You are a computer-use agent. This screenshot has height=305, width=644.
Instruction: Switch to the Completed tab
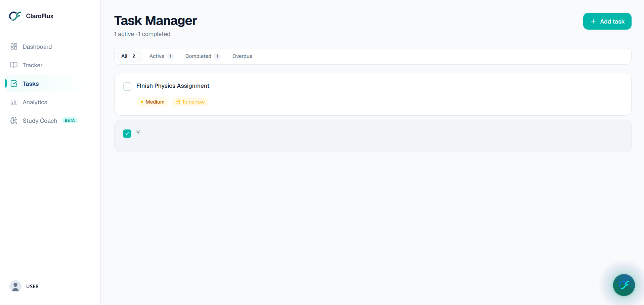tap(203, 56)
